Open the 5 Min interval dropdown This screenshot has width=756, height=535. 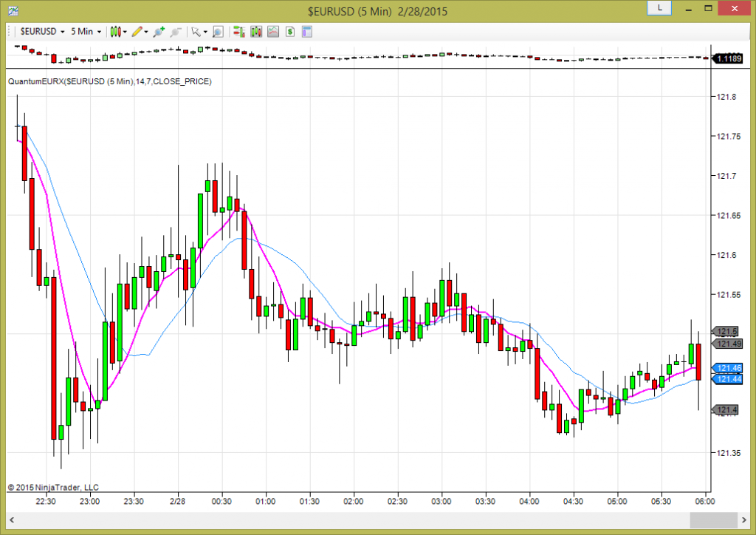coord(83,33)
